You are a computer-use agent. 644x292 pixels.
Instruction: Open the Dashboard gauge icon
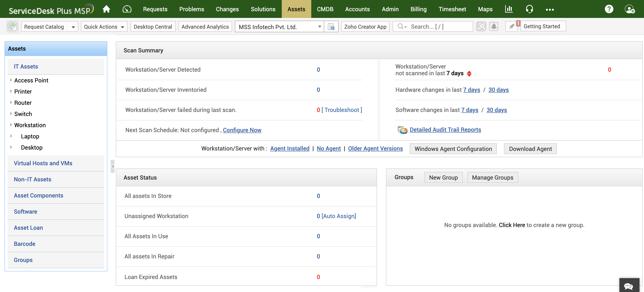(127, 9)
